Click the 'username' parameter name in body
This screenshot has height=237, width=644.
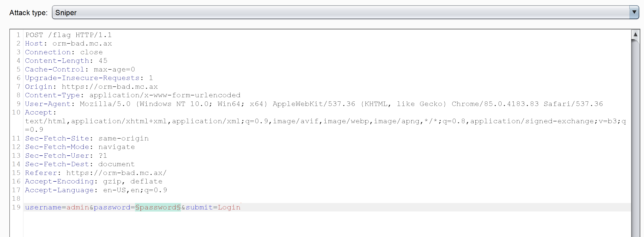coord(43,207)
